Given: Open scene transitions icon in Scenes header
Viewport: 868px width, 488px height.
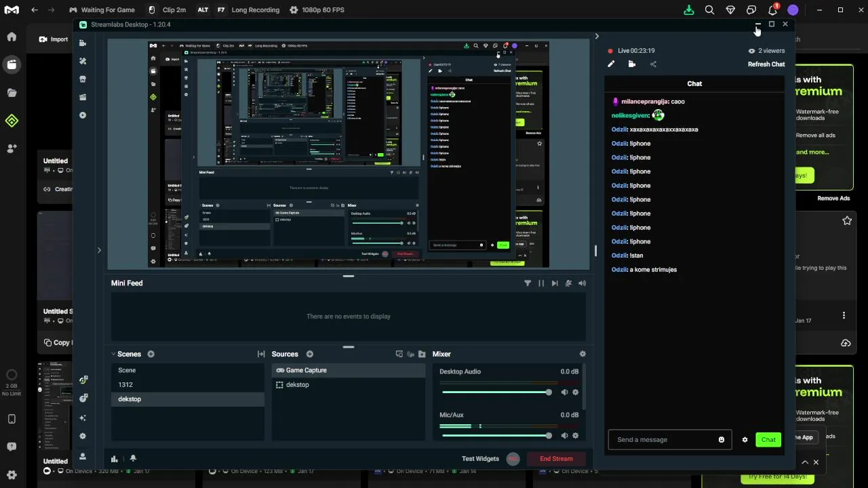Looking at the screenshot, I should [x=261, y=354].
